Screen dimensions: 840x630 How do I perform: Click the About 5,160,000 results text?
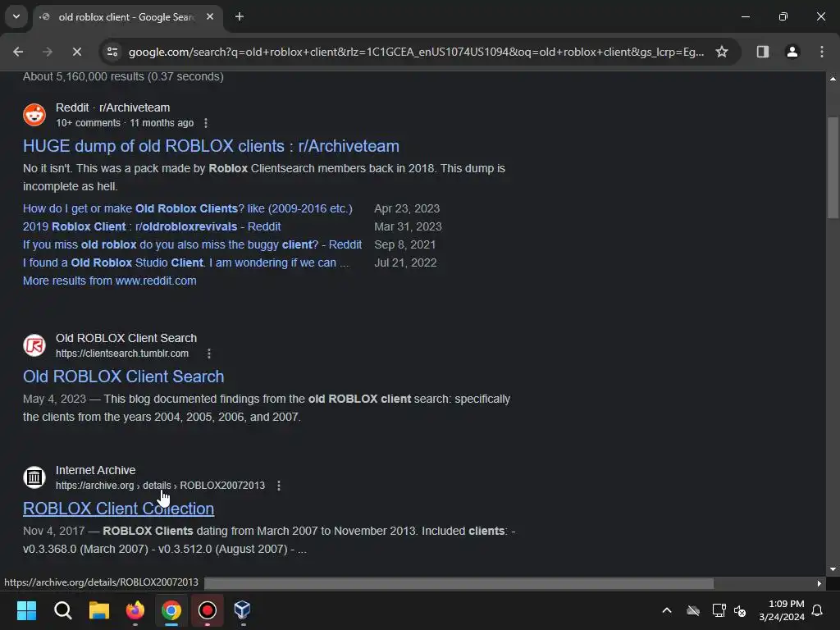[x=123, y=76]
